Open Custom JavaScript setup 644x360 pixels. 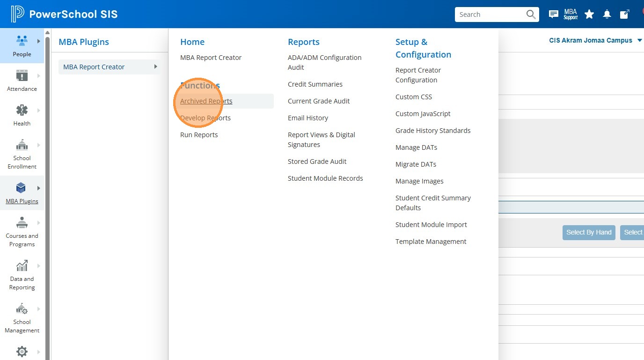pyautogui.click(x=423, y=114)
